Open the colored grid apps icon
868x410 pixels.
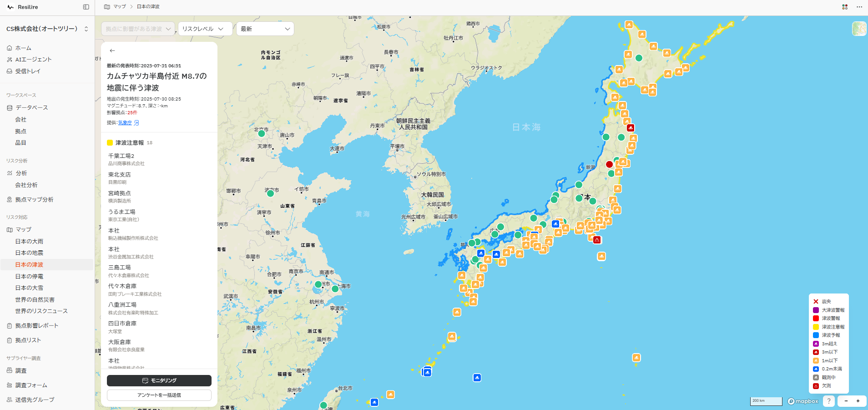point(845,7)
